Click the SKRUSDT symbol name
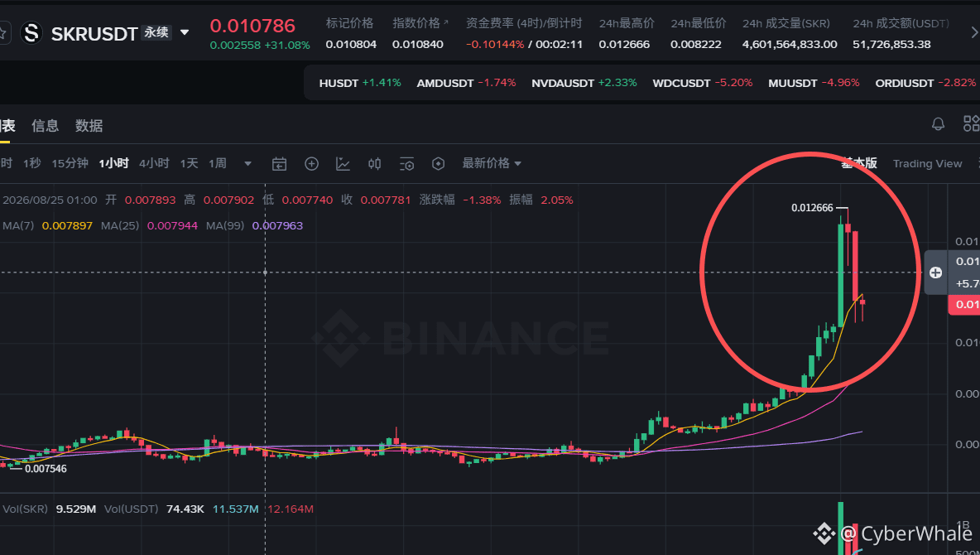The height and width of the screenshot is (555, 980). (94, 34)
